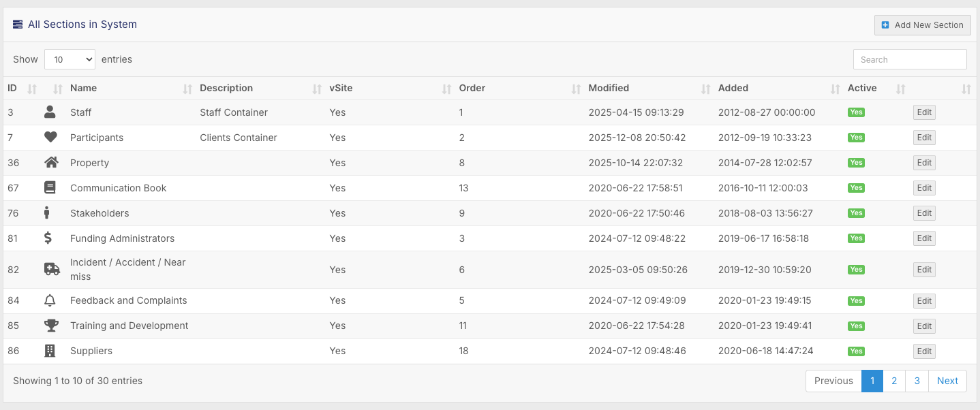Click the Suppliers building icon
Image resolution: width=980 pixels, height=410 pixels.
point(50,351)
